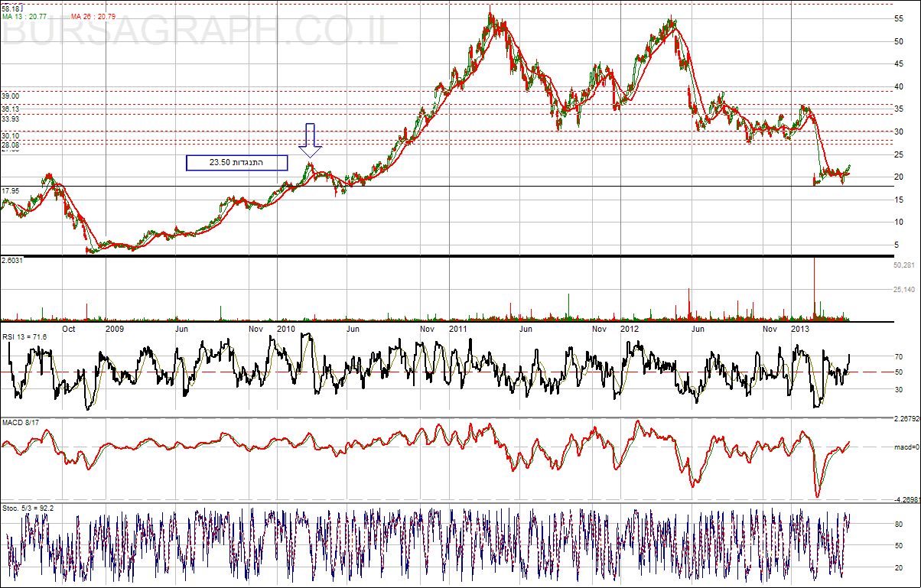This screenshot has width=921, height=588.
Task: Click the tallest volume spike near 2013
Action: (x=815, y=288)
